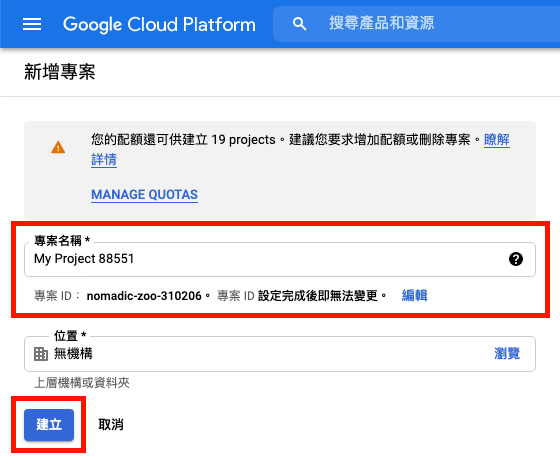Click the organization building icon

41,354
